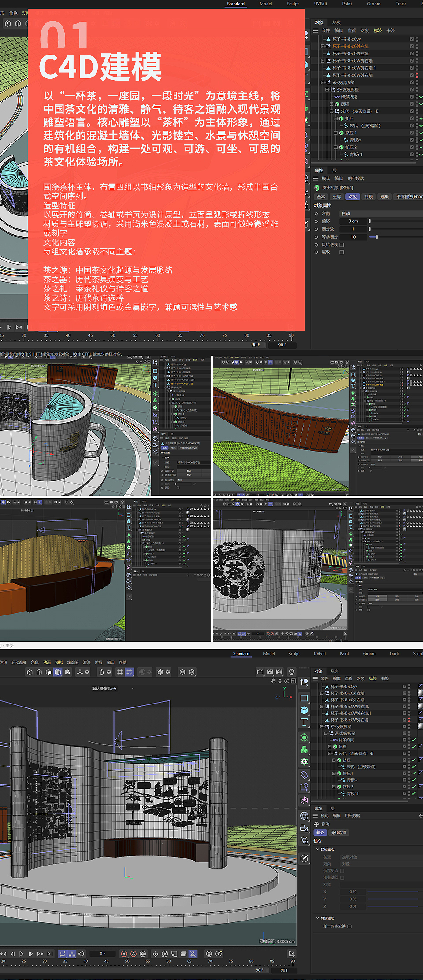Collapse the 建模轴心 section

pyautogui.click(x=318, y=849)
